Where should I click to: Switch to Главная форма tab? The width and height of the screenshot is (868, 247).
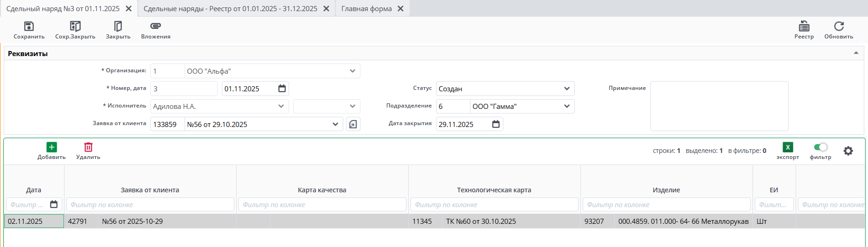pyautogui.click(x=366, y=9)
